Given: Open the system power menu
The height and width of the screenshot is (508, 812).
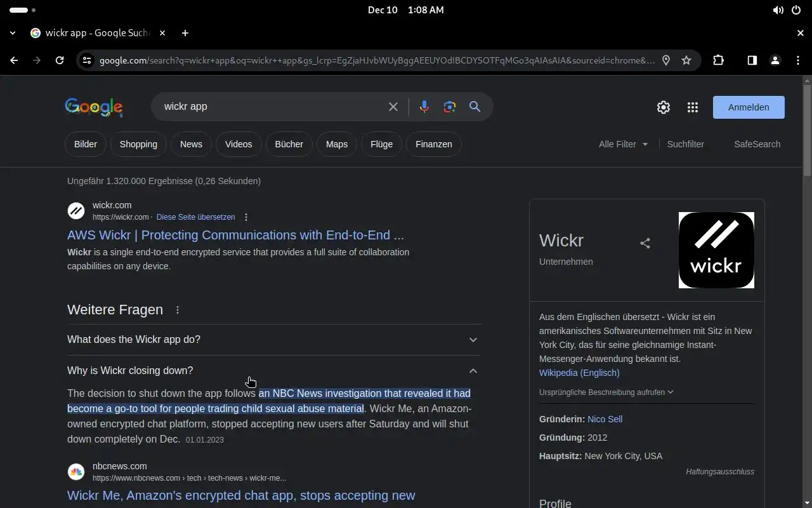Looking at the screenshot, I should (x=796, y=10).
